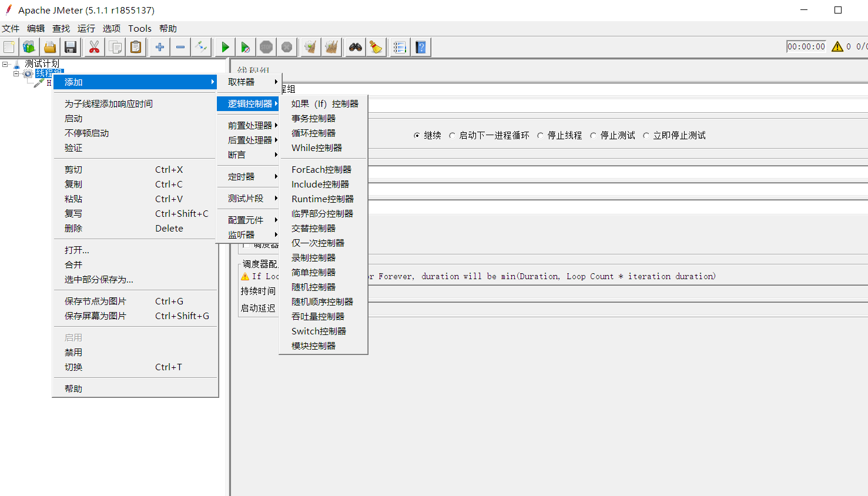868x496 pixels.
Task: Click the New test plan toolbar icon
Action: pos(9,47)
